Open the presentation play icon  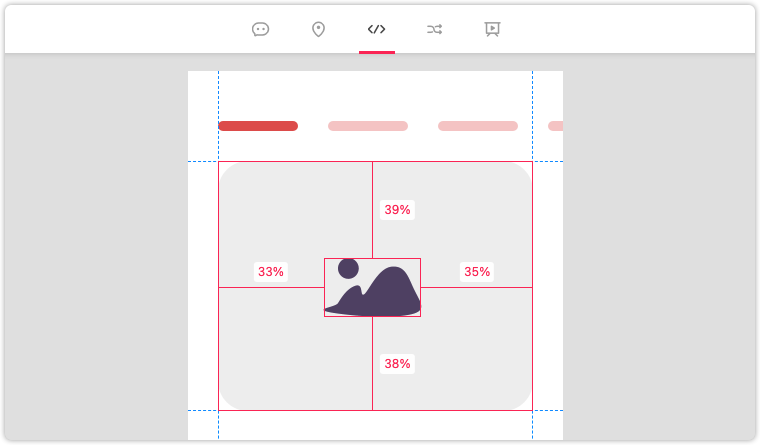coord(492,30)
